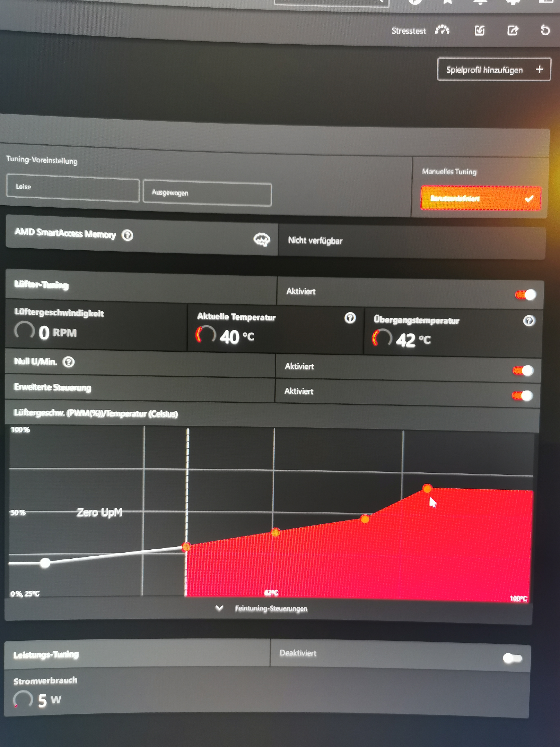Click the brain icon in SmartAccess row
560x747 pixels.
coord(262,239)
